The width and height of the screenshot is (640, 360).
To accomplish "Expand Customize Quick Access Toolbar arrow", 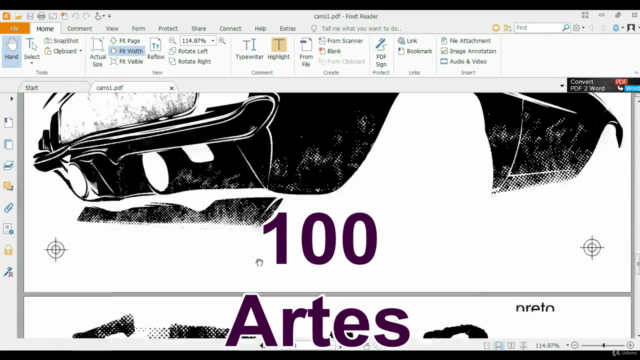I will [109, 16].
